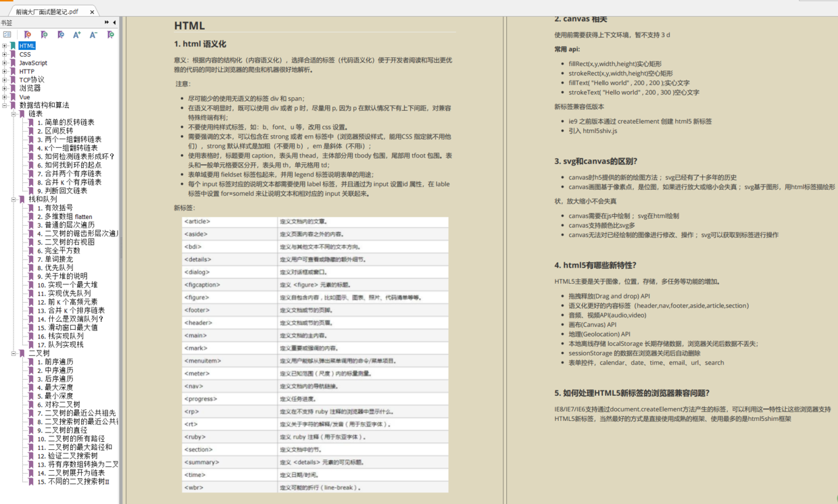
Task: Jump to bookmark 有效括号
Action: tap(55, 208)
